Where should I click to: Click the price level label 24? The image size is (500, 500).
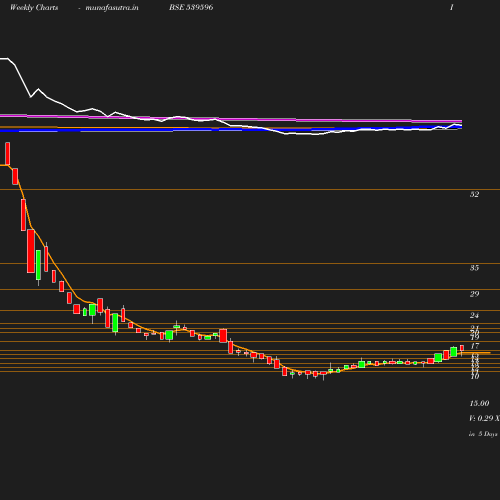tap(474, 315)
